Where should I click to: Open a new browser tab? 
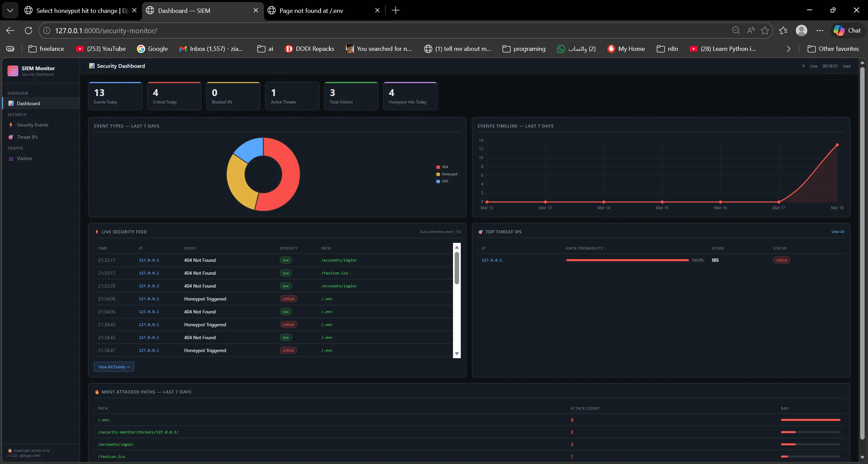[x=395, y=11]
